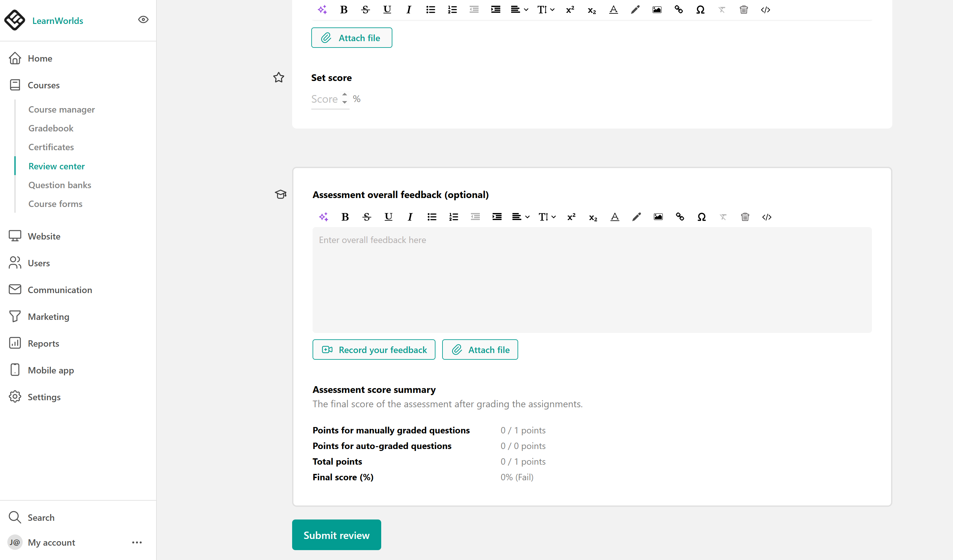This screenshot has width=953, height=560.
Task: Insert link in overall feedback editor
Action: 680,217
